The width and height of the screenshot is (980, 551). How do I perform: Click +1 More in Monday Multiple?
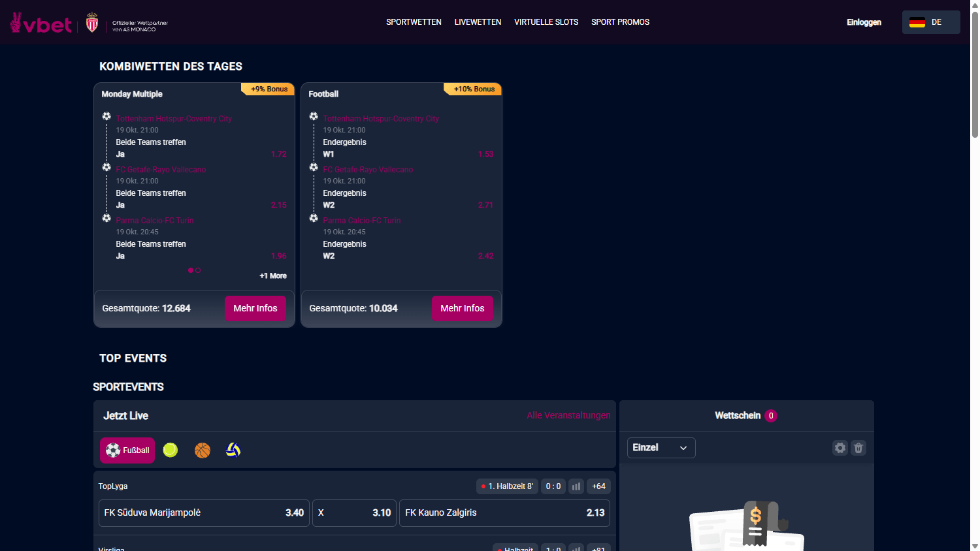(273, 276)
